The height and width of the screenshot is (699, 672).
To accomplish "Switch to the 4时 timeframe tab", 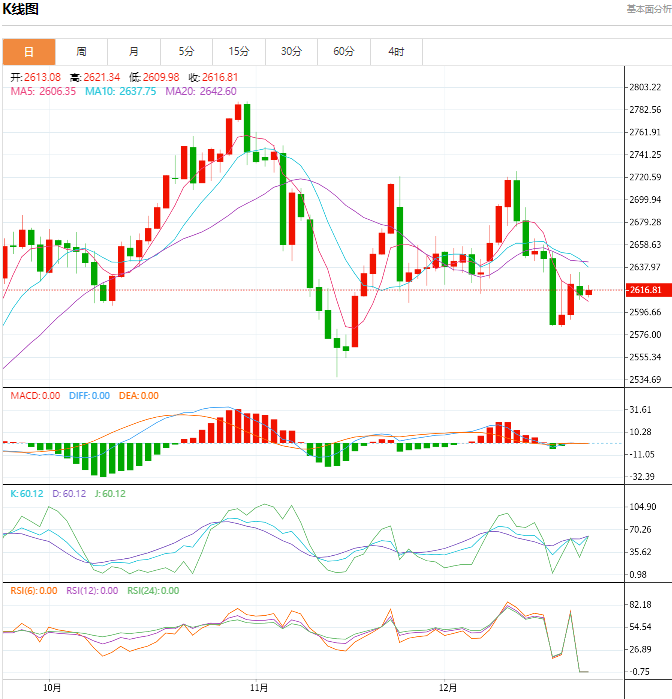I will coord(396,52).
